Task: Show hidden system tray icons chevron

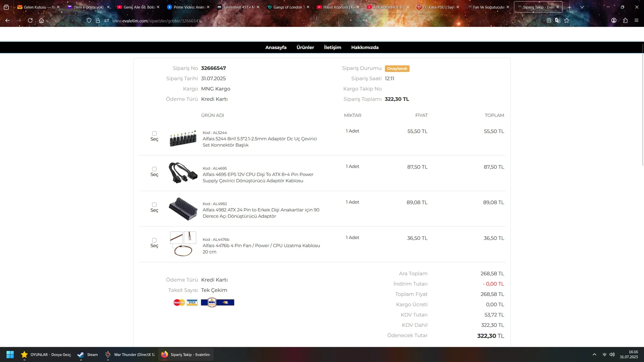Action: coord(594,354)
